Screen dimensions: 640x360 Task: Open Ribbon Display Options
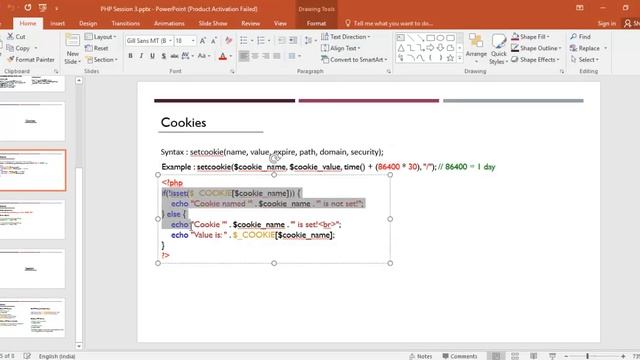click(x=580, y=7)
